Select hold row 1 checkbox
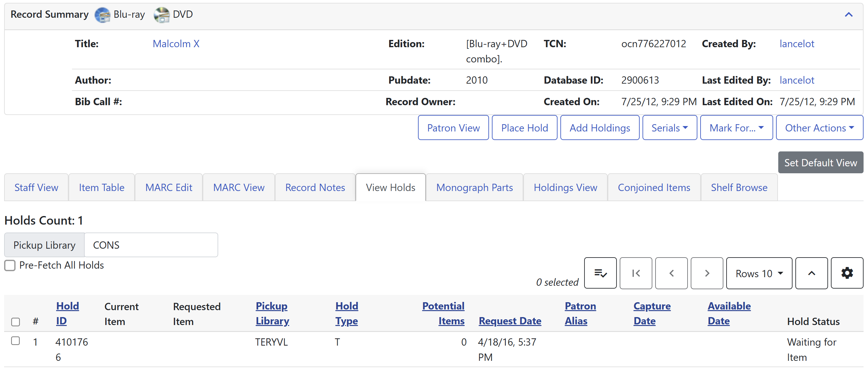Screen dimensions: 868x370 (x=16, y=341)
